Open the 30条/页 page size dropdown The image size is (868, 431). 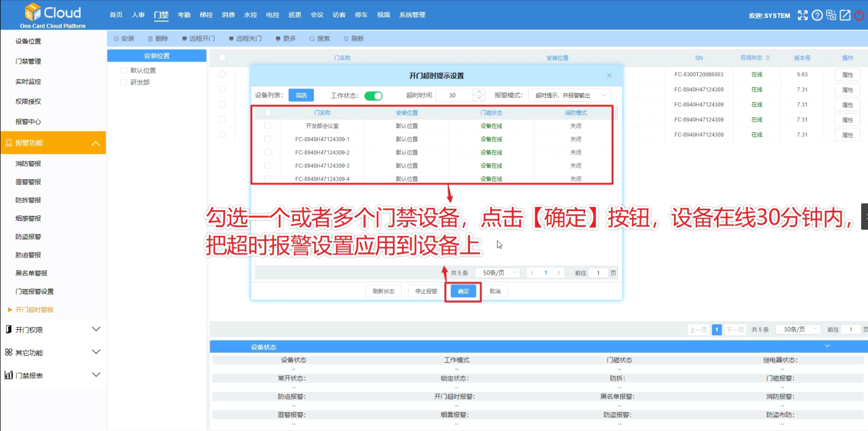(798, 329)
